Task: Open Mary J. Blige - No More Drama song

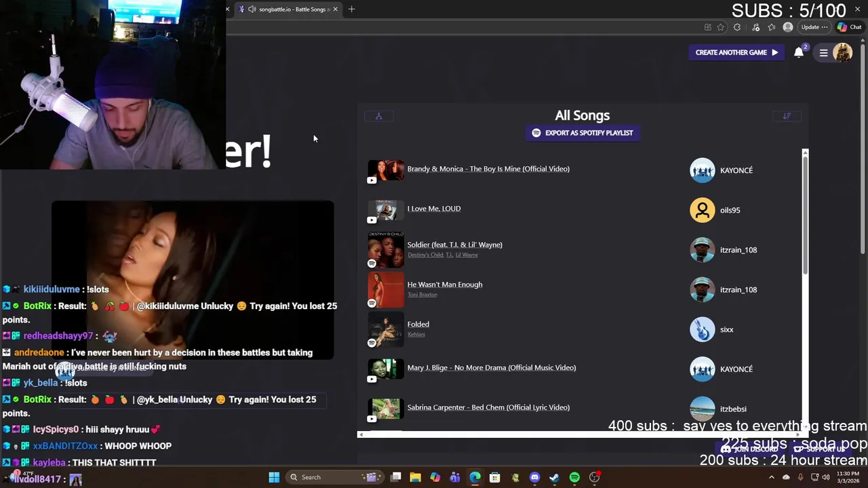Action: point(492,367)
